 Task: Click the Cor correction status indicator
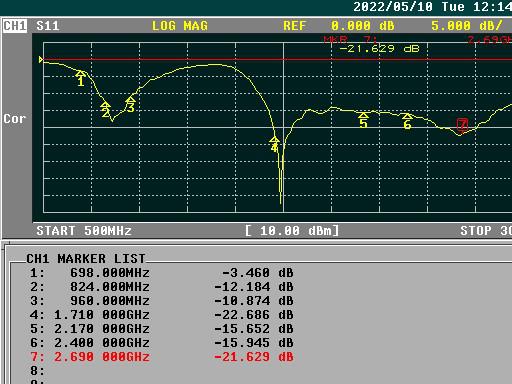[15, 119]
